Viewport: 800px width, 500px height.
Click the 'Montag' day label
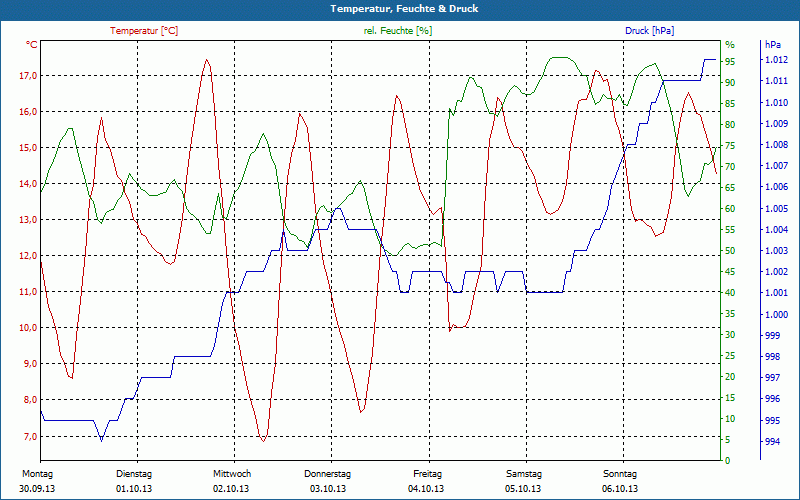(37, 474)
